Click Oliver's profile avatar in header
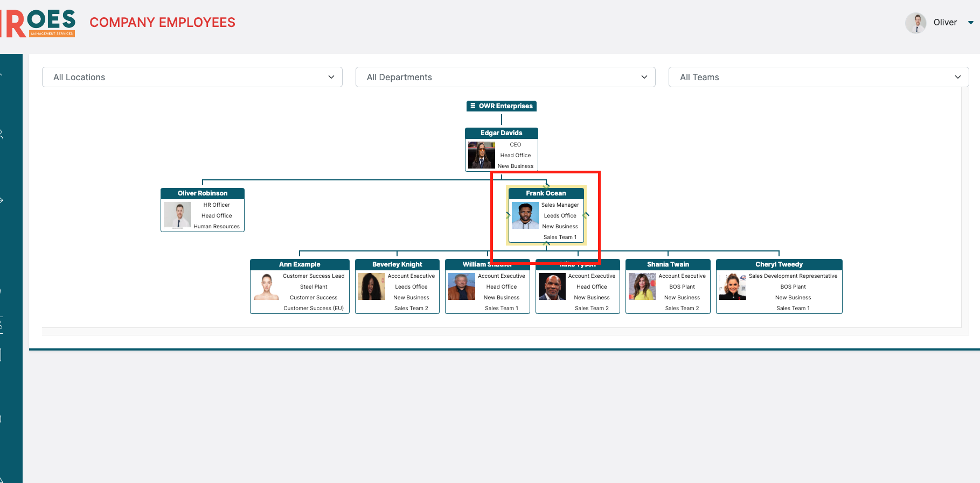980x483 pixels. click(915, 23)
